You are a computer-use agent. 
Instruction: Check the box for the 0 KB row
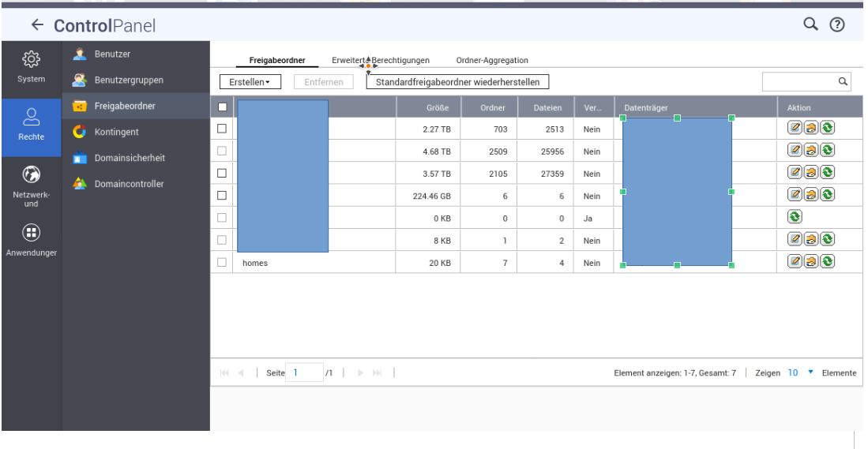click(222, 217)
